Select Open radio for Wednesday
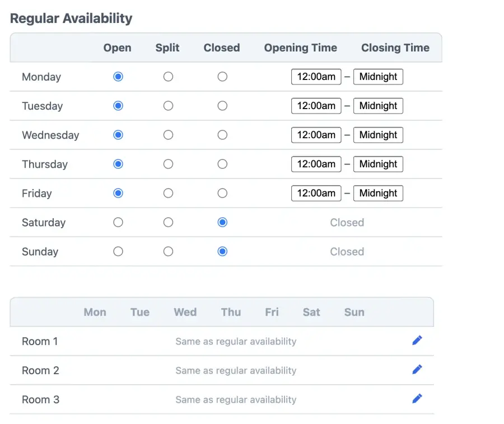 coord(118,135)
